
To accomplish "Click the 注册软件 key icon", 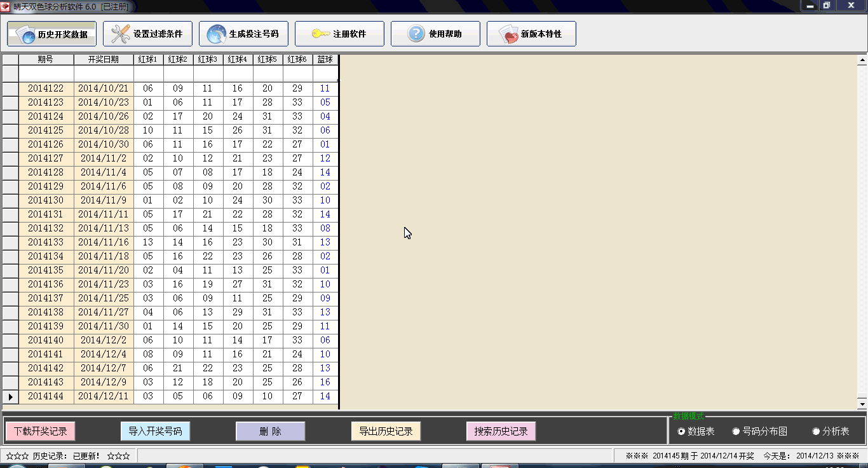I will tap(320, 34).
